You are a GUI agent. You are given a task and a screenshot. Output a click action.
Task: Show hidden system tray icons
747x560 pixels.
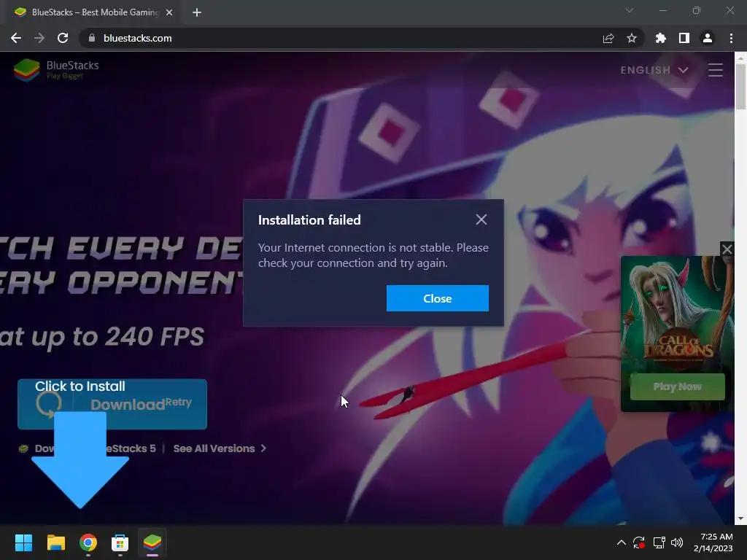pos(622,542)
